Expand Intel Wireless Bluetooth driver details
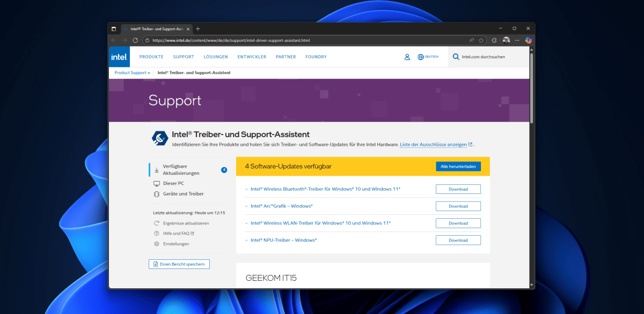Screen dimensions: 644x314 coord(246,189)
